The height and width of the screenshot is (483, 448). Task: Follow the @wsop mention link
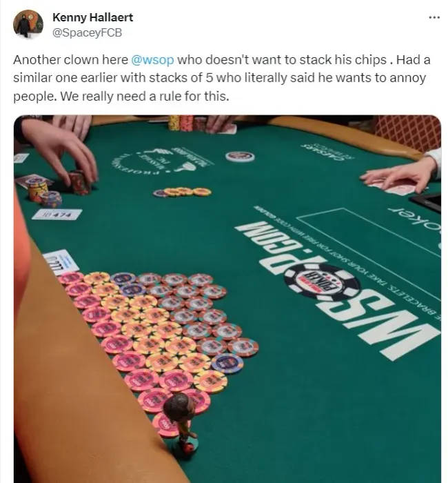pos(152,60)
